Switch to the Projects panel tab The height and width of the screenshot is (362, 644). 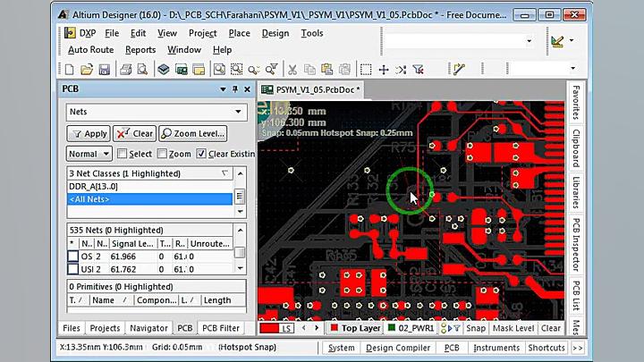click(105, 328)
